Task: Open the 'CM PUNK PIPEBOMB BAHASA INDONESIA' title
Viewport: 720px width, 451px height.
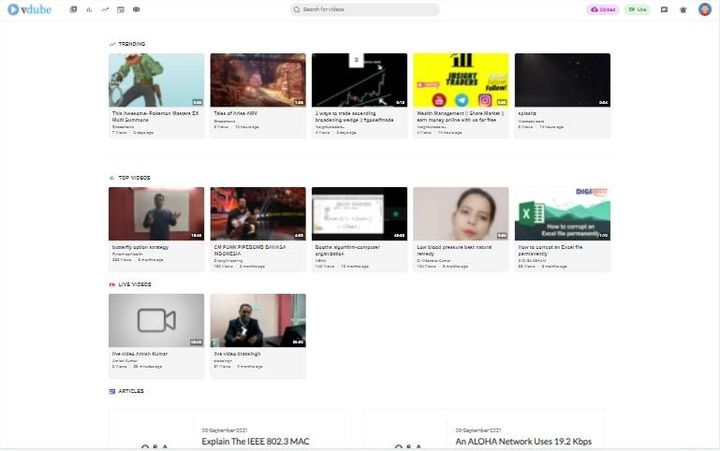Action: (x=250, y=250)
